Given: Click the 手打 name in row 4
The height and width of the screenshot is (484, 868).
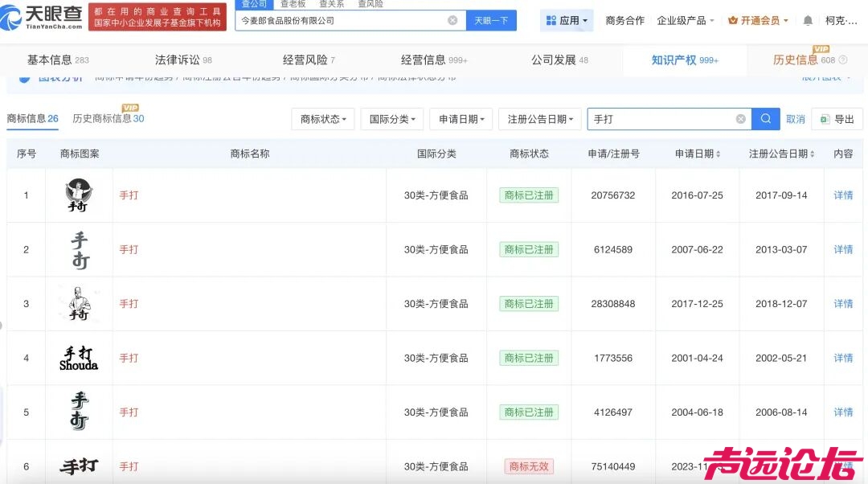Looking at the screenshot, I should pyautogui.click(x=129, y=358).
